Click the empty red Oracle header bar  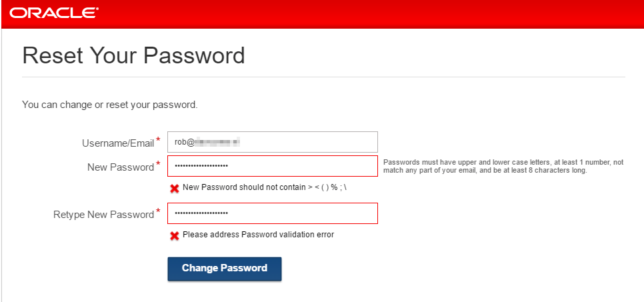tap(369, 14)
